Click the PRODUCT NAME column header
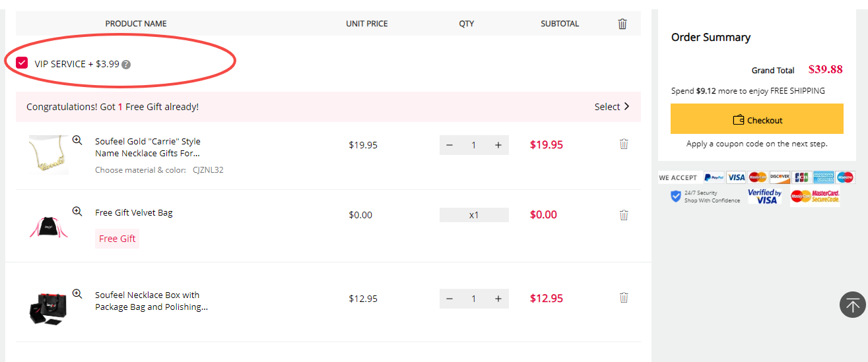Screen dimensions: 868x362 (136, 24)
